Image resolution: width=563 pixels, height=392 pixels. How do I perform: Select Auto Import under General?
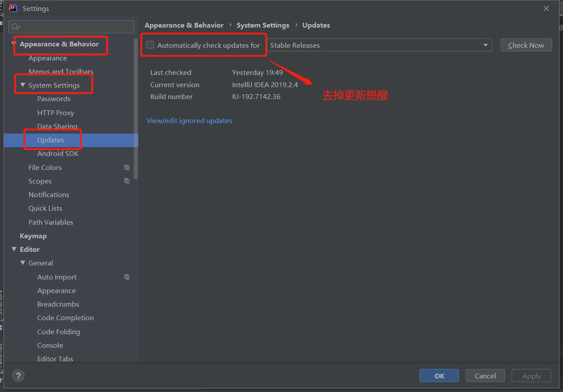(57, 277)
